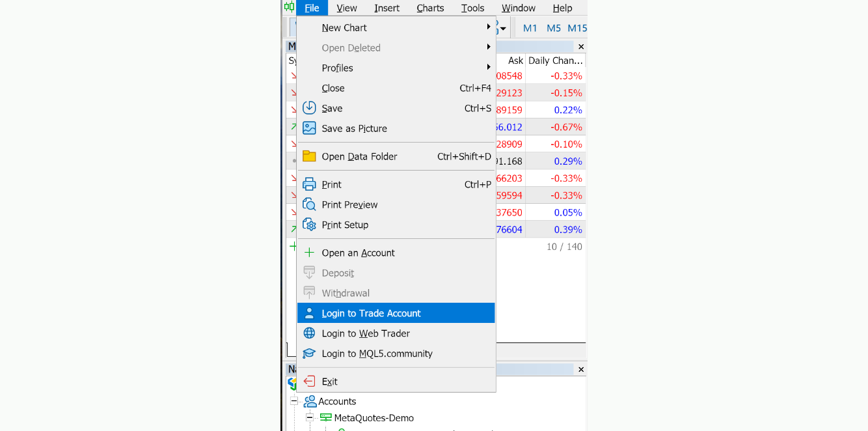Click the Login to Trade Account person icon

pos(309,313)
